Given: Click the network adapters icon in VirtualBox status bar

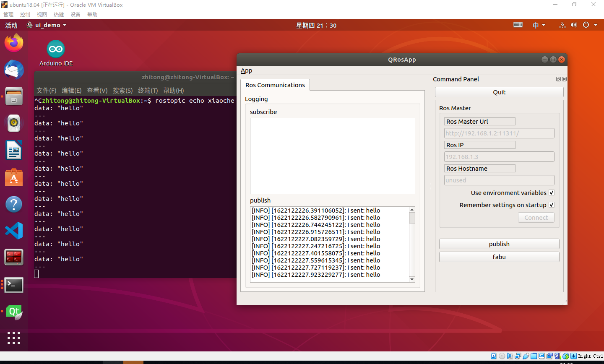Looking at the screenshot, I should click(518, 356).
